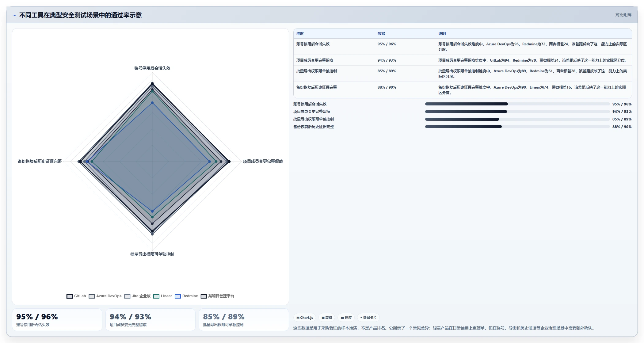Select the 维度 column header

point(300,34)
